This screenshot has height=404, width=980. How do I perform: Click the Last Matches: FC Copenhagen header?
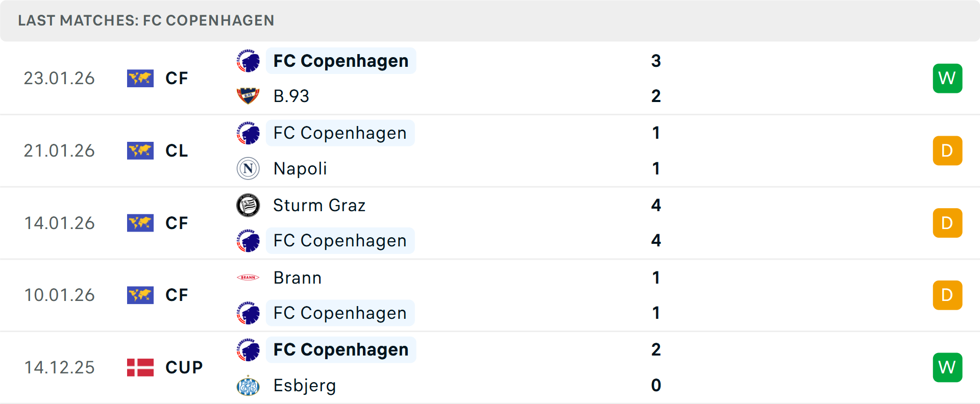[x=146, y=20]
